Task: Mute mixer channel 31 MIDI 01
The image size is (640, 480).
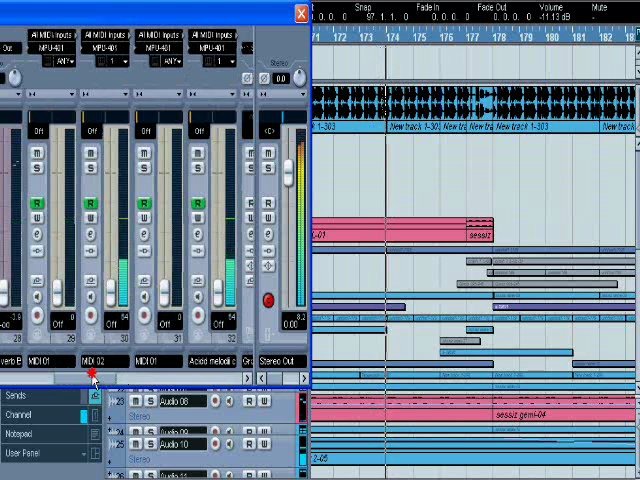Action: tap(144, 153)
